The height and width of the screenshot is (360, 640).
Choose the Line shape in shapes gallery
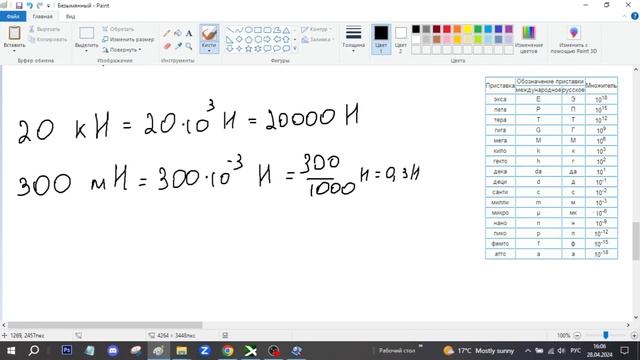(229, 30)
